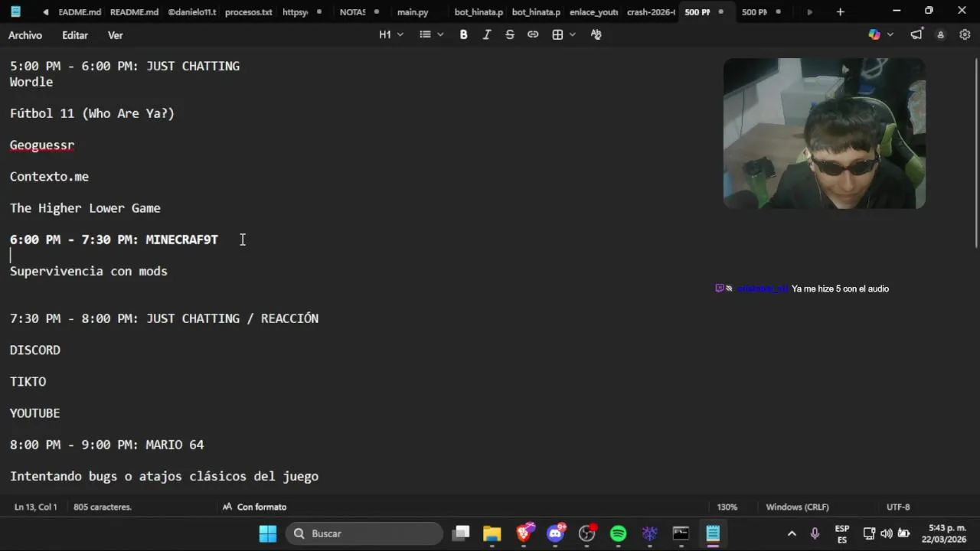
Task: Open the Windows Start menu
Action: coord(268,533)
